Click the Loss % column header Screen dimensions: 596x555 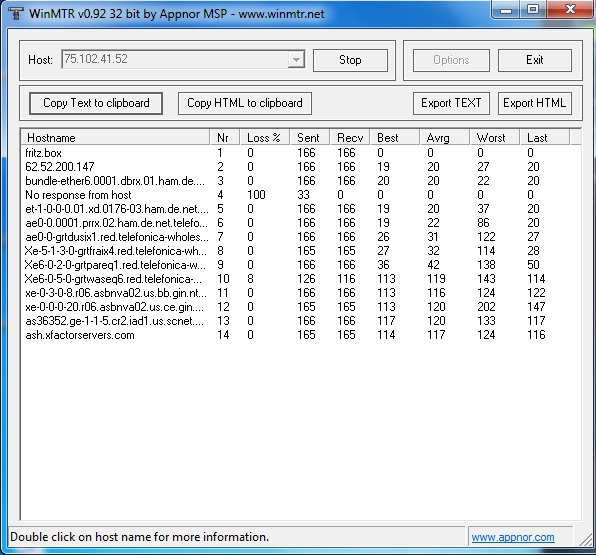click(265, 138)
